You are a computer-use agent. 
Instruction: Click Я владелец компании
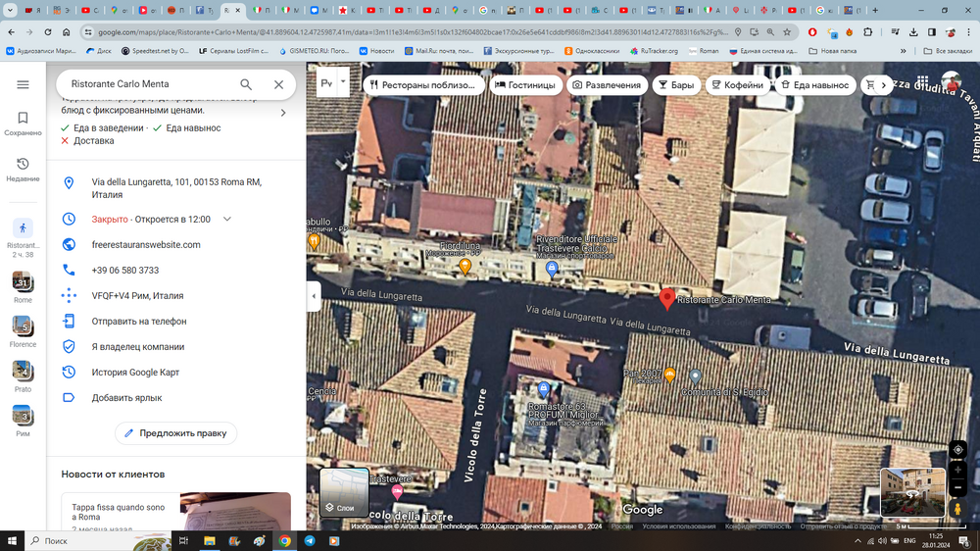pos(137,346)
